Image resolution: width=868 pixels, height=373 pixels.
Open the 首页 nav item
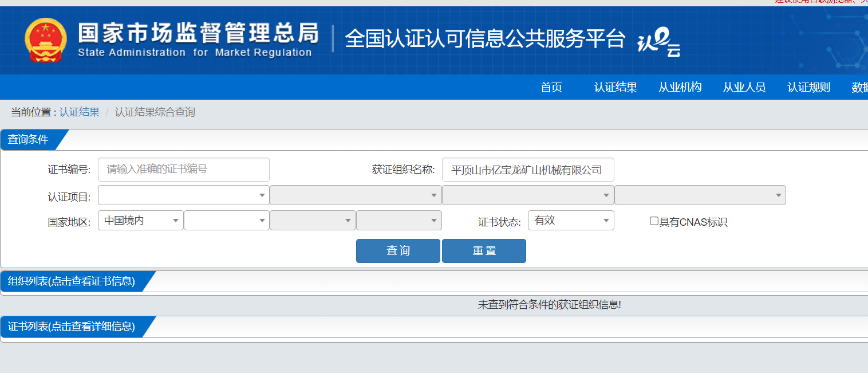pos(551,87)
